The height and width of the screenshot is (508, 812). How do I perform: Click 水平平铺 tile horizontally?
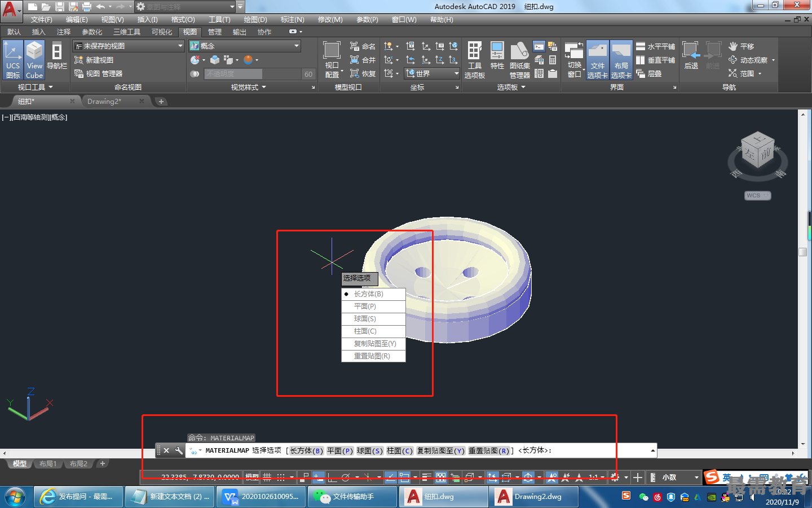(655, 46)
